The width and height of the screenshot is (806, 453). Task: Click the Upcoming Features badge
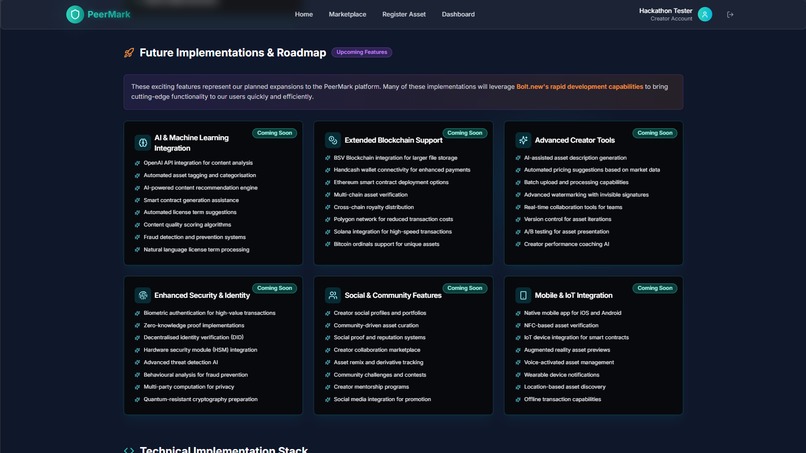point(361,52)
